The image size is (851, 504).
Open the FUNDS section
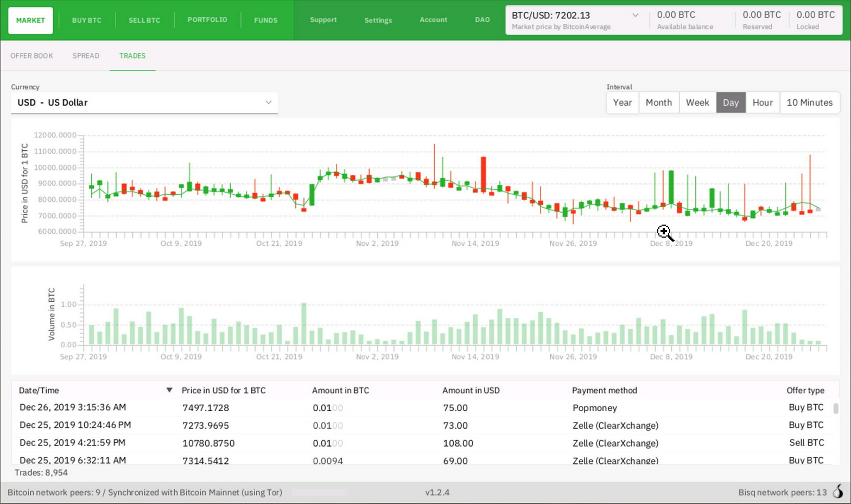(x=266, y=21)
